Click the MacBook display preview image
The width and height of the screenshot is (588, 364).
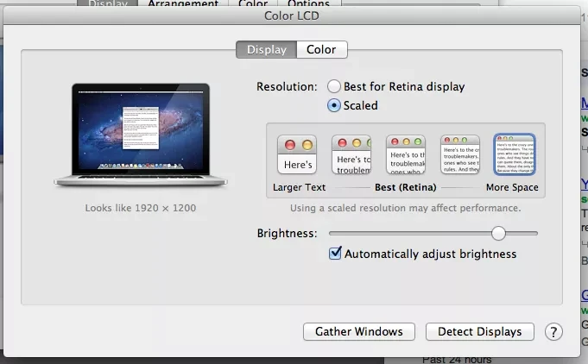(x=141, y=134)
